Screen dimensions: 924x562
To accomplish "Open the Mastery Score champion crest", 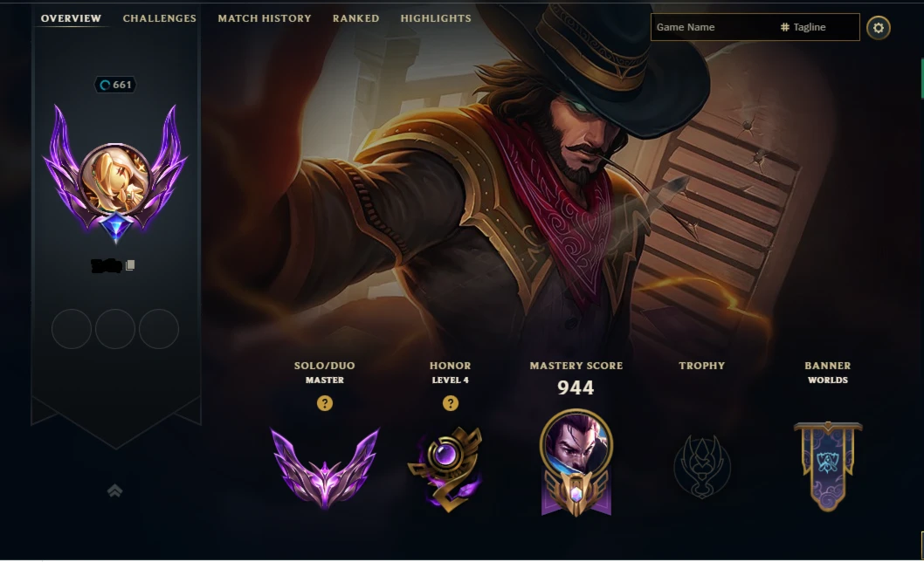I will pos(576,463).
